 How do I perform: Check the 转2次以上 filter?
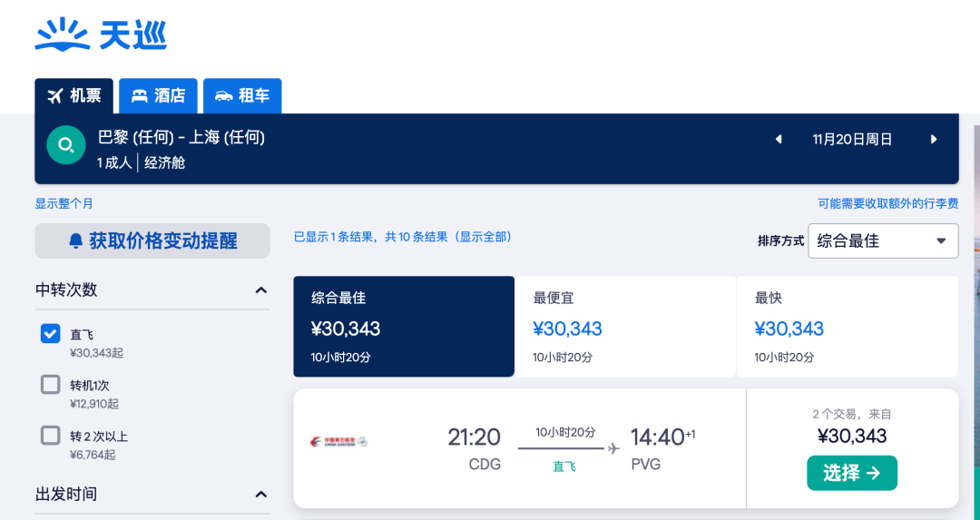51,436
